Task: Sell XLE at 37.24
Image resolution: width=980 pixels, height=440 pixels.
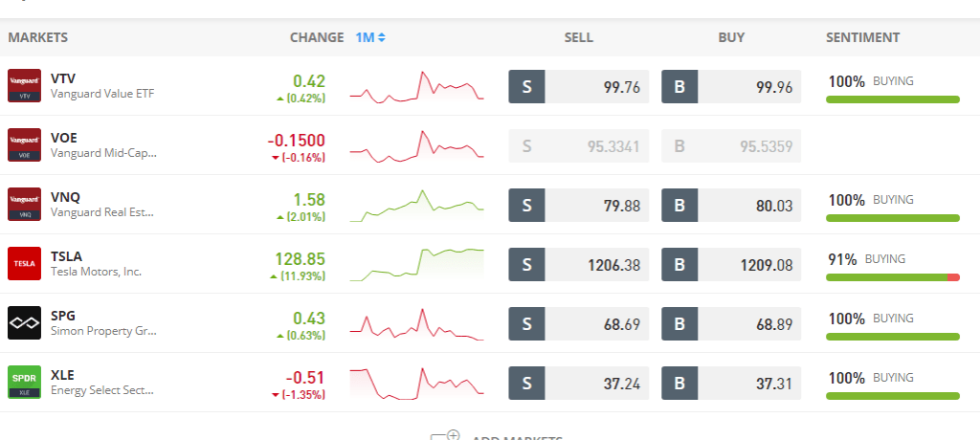Action: point(579,384)
